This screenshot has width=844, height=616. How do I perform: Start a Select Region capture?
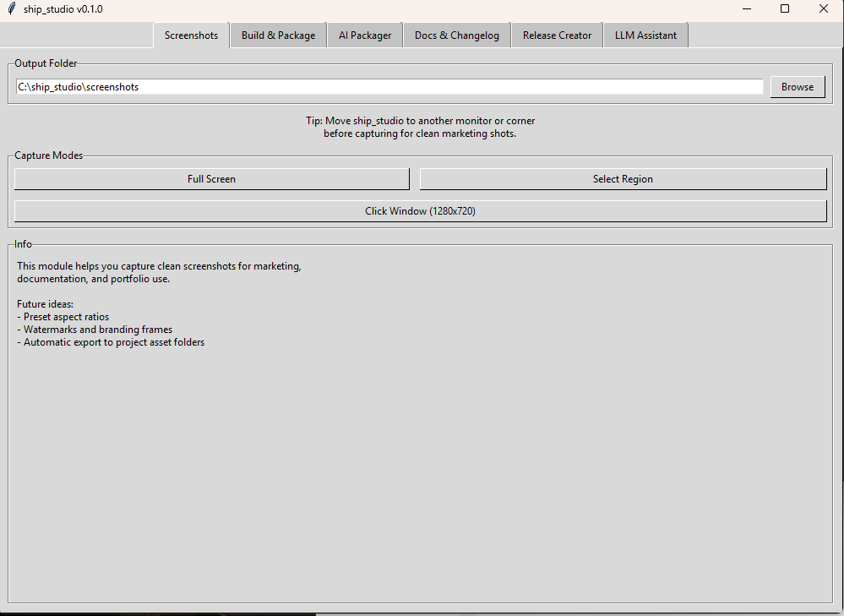(623, 178)
